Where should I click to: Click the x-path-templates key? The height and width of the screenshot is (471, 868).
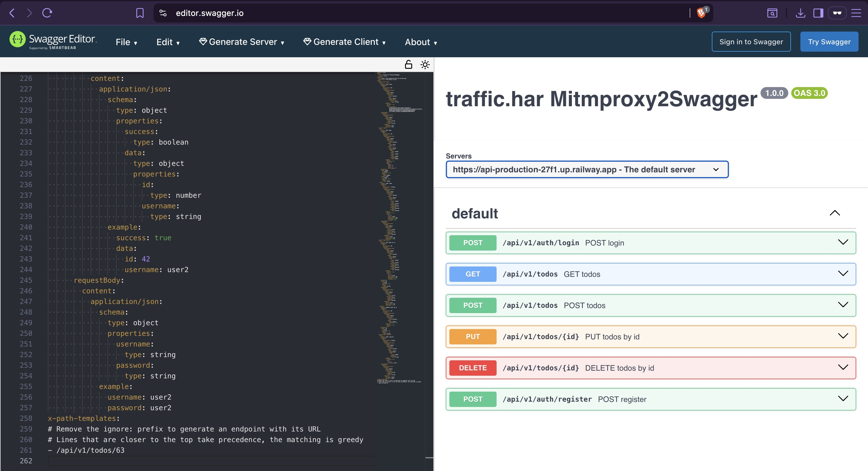82,418
